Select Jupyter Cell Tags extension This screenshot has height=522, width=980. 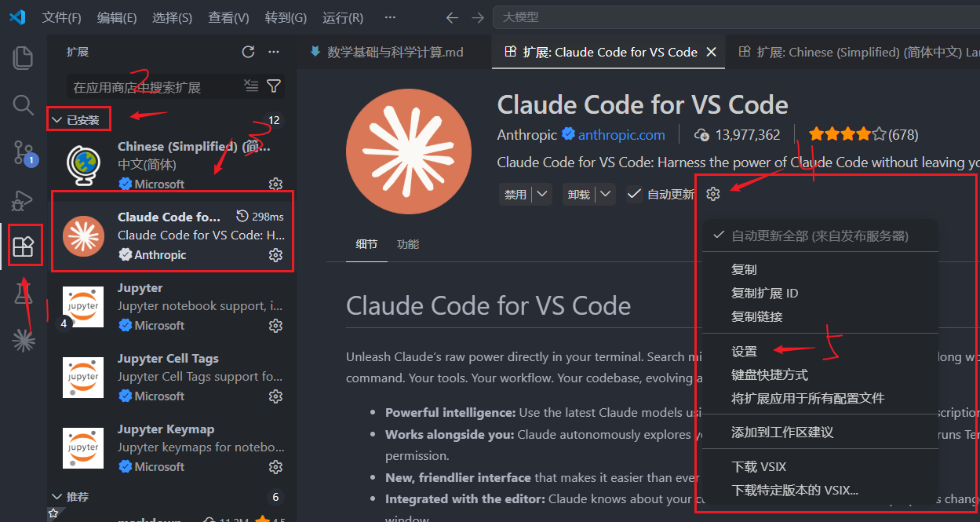(x=173, y=378)
